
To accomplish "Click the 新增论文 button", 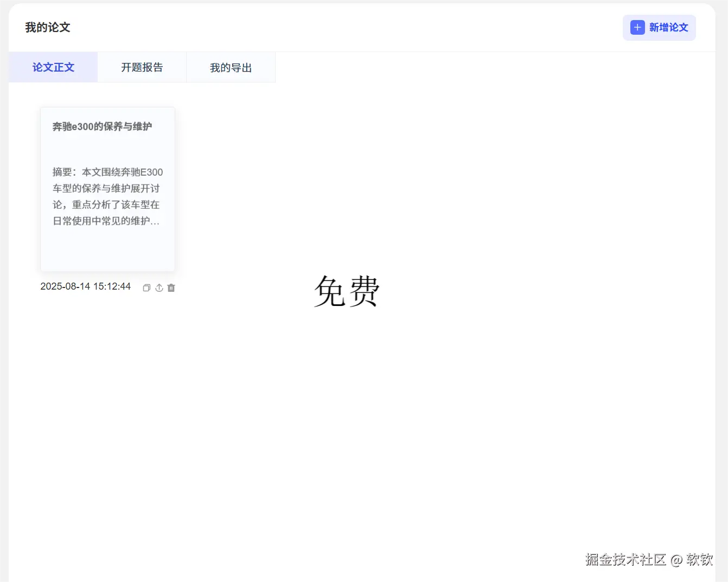I will pos(659,27).
